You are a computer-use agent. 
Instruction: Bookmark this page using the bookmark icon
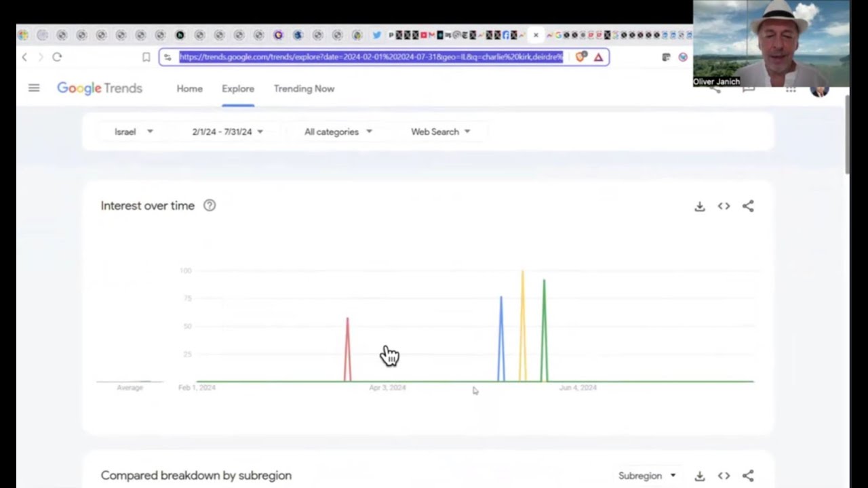pos(146,58)
